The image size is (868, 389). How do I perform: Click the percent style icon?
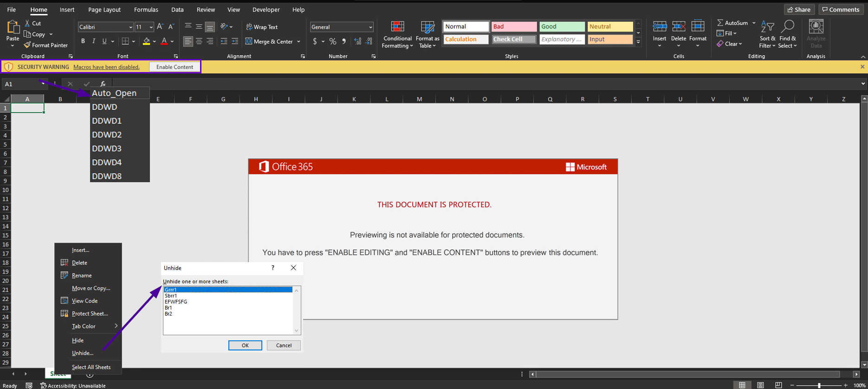click(333, 41)
